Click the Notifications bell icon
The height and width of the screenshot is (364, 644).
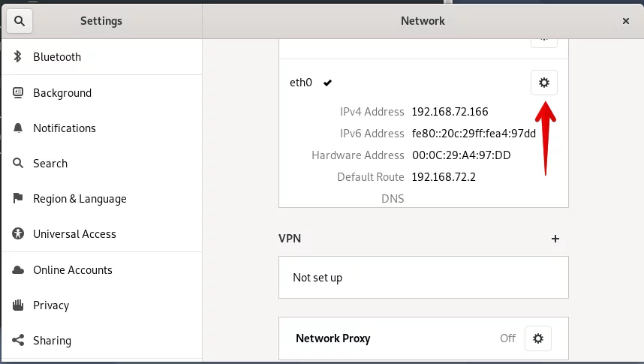pos(18,128)
